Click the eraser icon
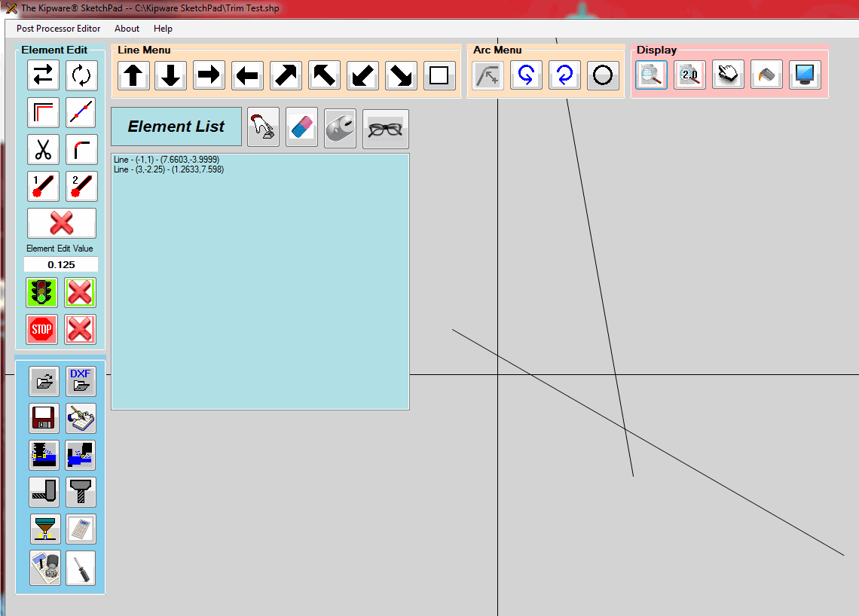This screenshot has width=859, height=616. (x=302, y=127)
